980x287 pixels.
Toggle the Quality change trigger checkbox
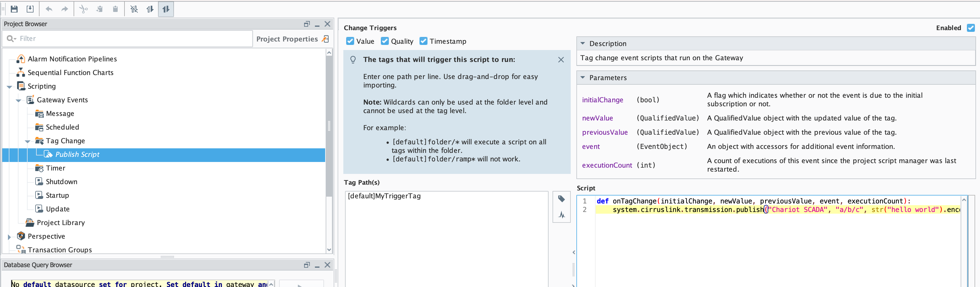[385, 41]
